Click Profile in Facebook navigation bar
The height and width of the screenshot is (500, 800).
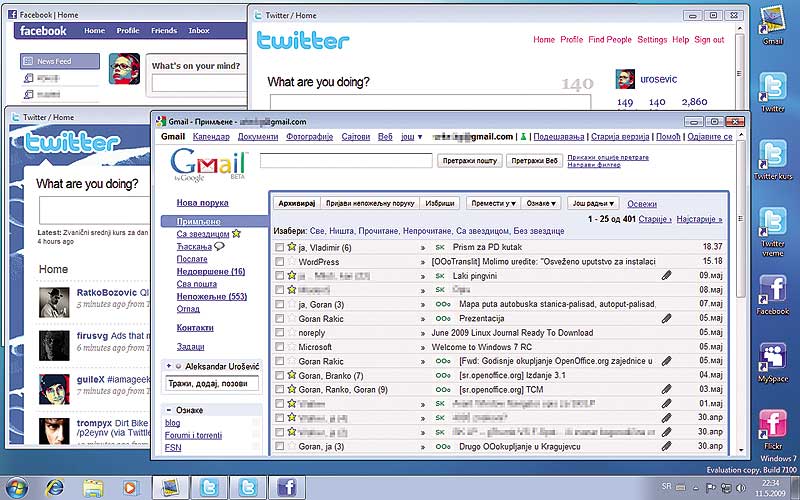pyautogui.click(x=128, y=31)
